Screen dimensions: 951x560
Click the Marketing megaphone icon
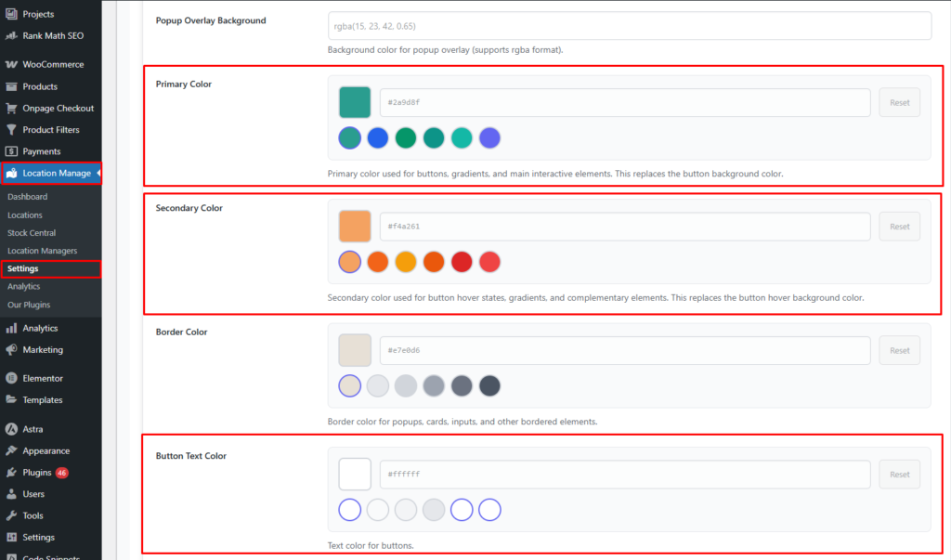[11, 350]
